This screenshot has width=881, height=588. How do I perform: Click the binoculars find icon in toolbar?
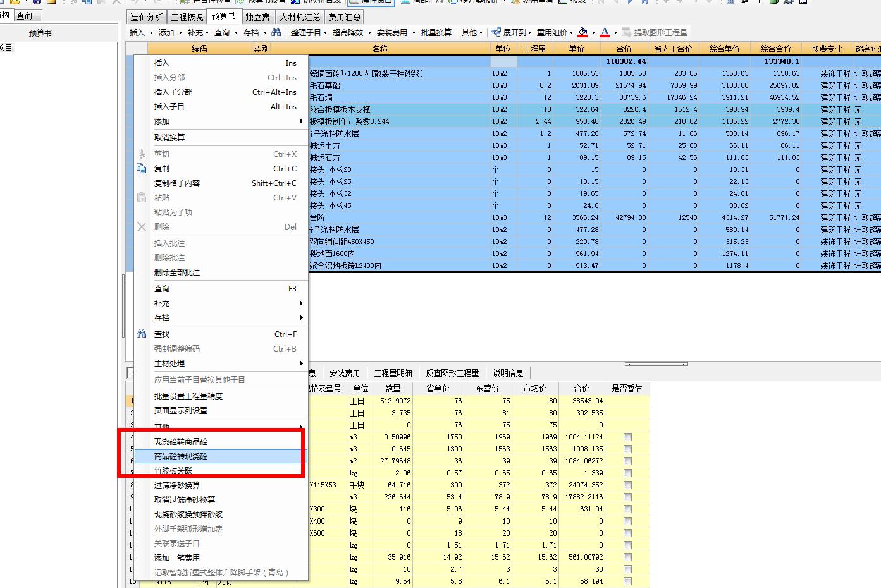(276, 32)
